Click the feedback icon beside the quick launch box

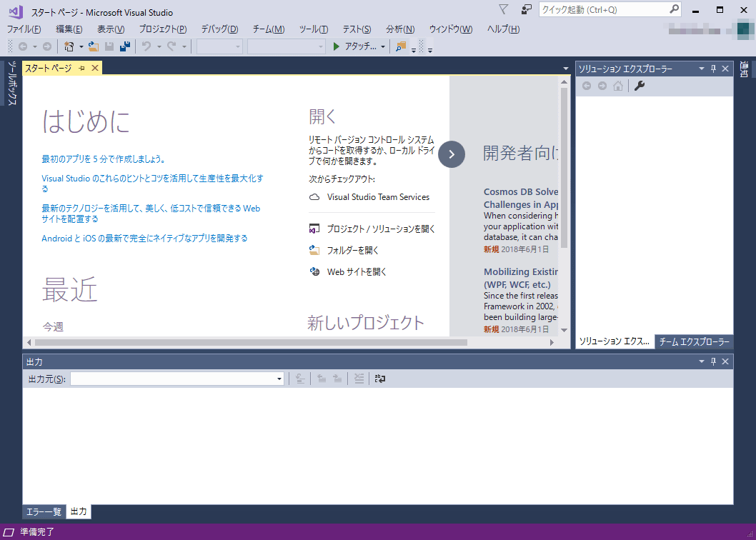tap(526, 10)
